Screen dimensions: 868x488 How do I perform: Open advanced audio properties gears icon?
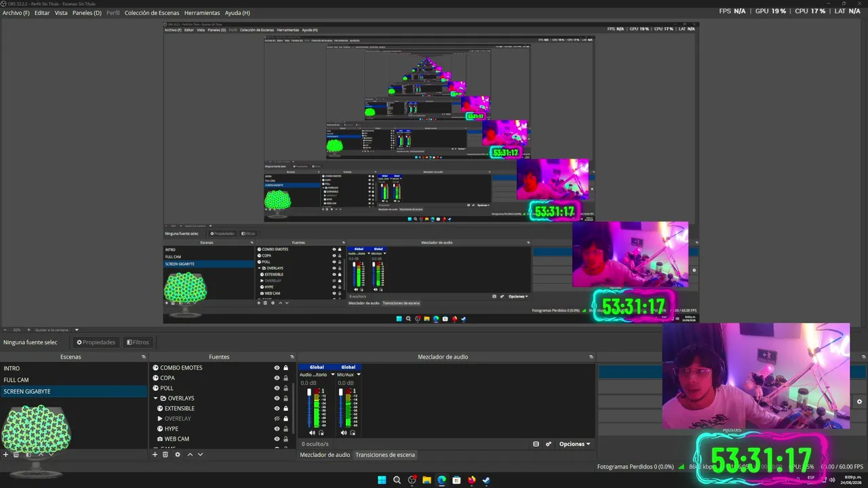coord(548,444)
